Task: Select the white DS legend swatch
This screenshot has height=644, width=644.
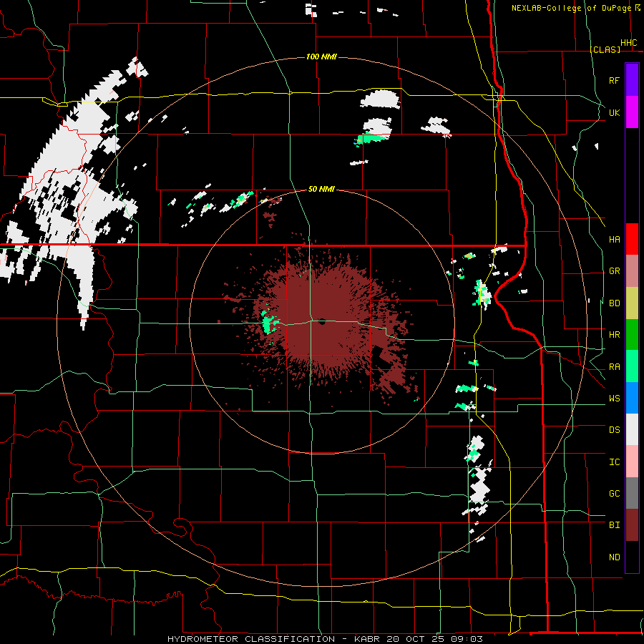Action: tap(632, 429)
